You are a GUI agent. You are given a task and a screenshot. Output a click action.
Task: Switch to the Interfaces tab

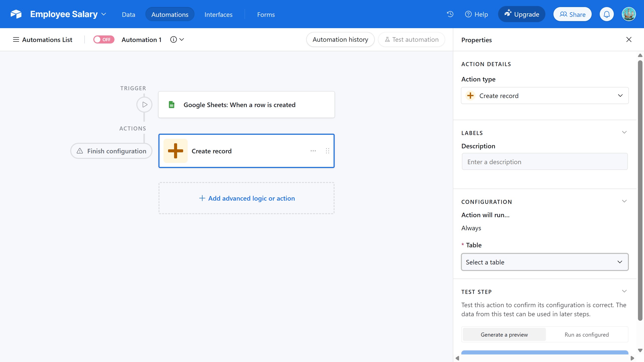click(x=218, y=14)
